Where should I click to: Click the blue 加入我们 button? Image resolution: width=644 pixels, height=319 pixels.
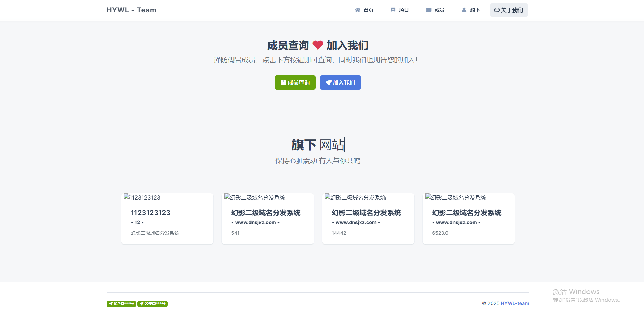coord(341,82)
